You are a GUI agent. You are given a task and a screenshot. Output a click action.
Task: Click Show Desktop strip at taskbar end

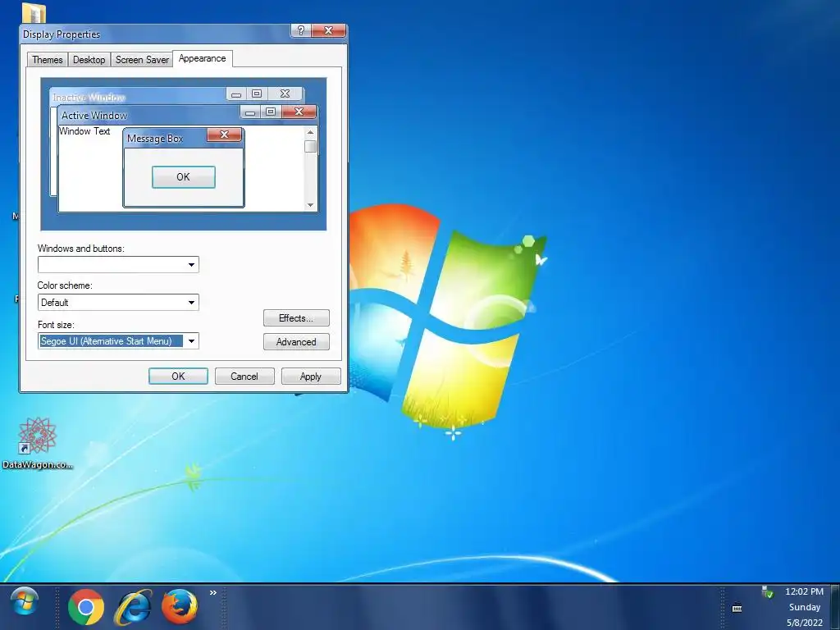click(x=835, y=607)
